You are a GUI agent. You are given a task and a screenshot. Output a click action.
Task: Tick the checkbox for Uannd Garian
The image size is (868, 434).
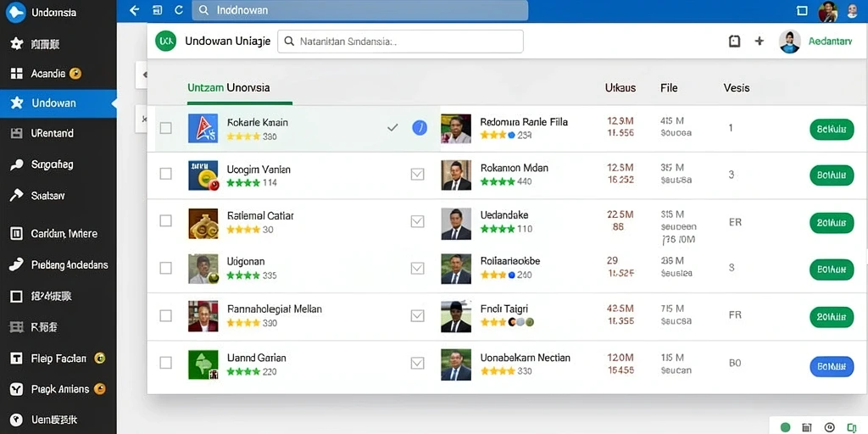(x=165, y=363)
